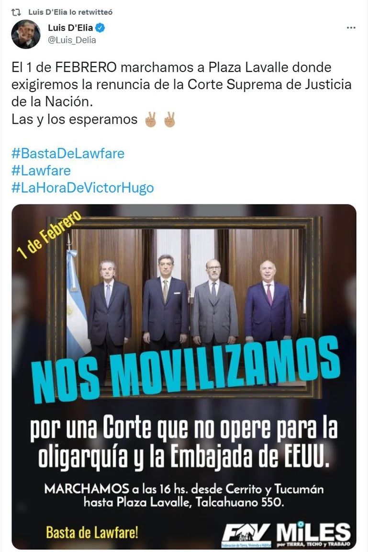This screenshot has height=552, width=392.
Task: Open the "Luis D'Elia lo retwitteó" notice
Action: 70,12
